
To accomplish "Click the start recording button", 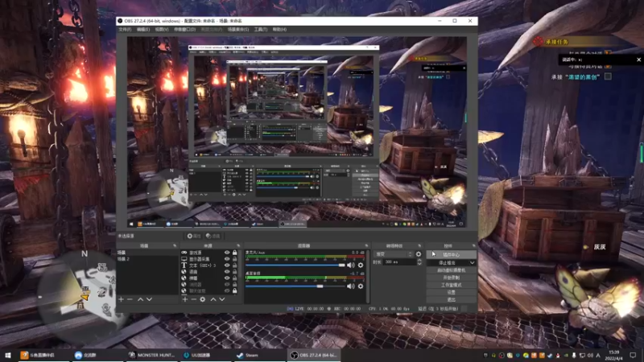I will (452, 278).
